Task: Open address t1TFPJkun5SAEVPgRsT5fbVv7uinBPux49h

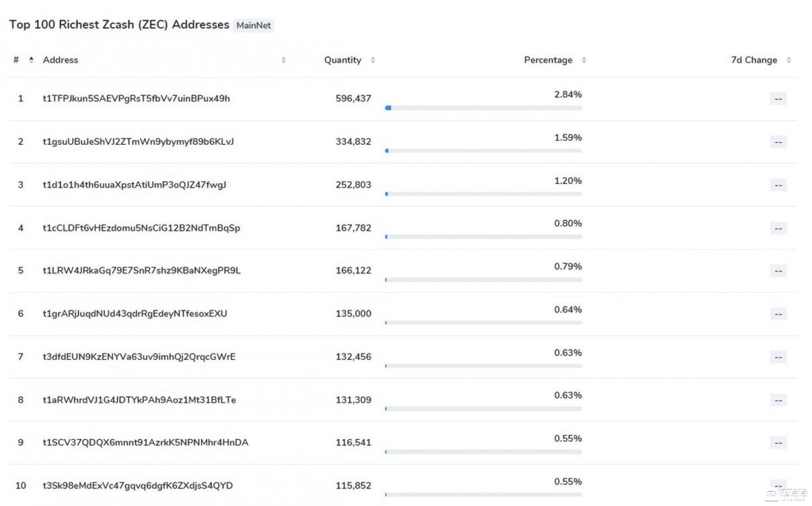Action: [x=136, y=98]
